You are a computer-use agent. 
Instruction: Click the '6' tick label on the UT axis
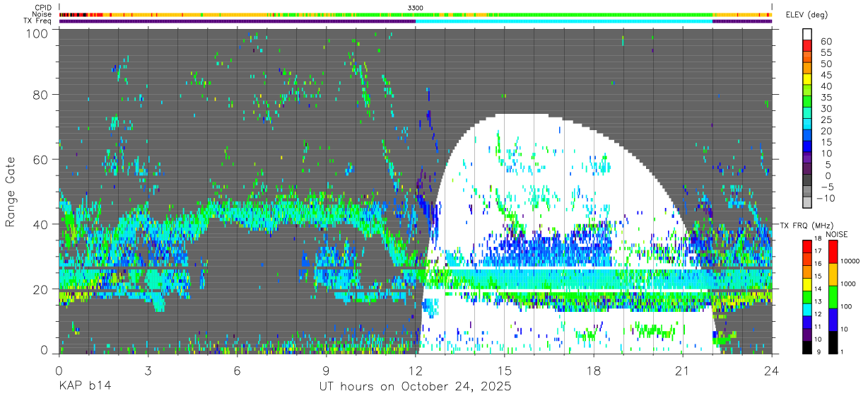coord(237,371)
